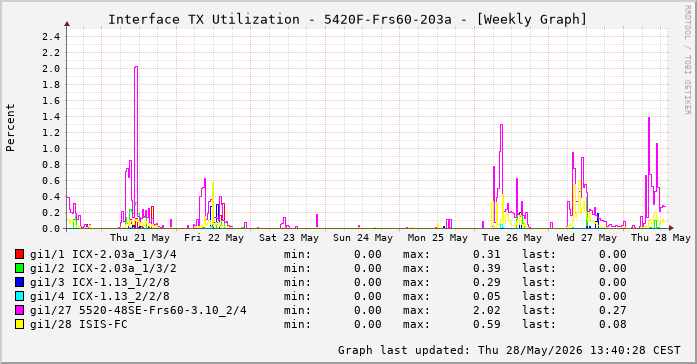Click the blue gi1/3 legend swatch
The width and height of the screenshot is (697, 364).
19,282
